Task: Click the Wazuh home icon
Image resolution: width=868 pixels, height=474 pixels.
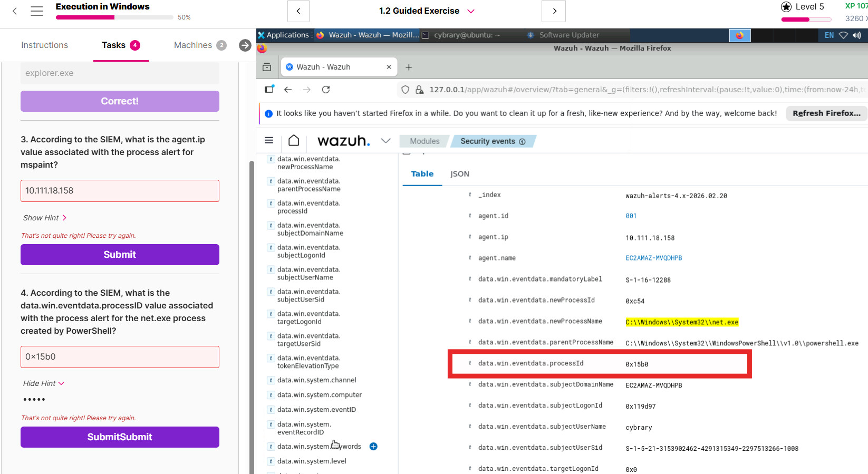Action: [x=294, y=141]
